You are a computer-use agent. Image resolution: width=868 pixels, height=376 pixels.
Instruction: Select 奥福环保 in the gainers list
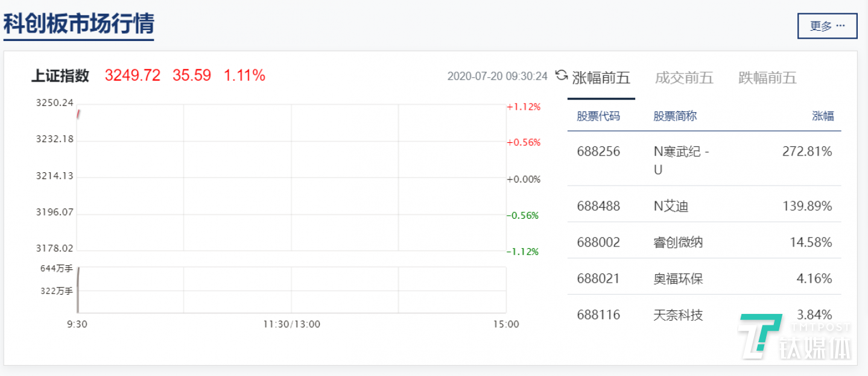[678, 278]
